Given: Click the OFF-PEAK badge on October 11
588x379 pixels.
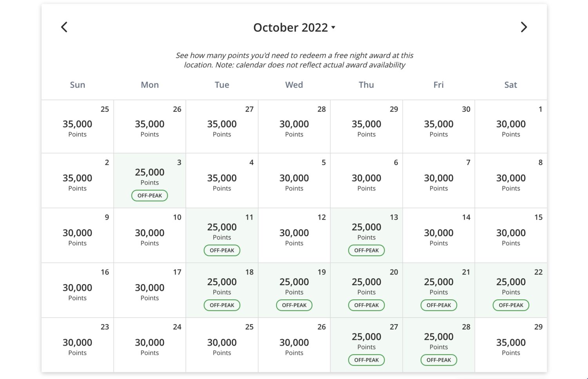Looking at the screenshot, I should (x=222, y=250).
